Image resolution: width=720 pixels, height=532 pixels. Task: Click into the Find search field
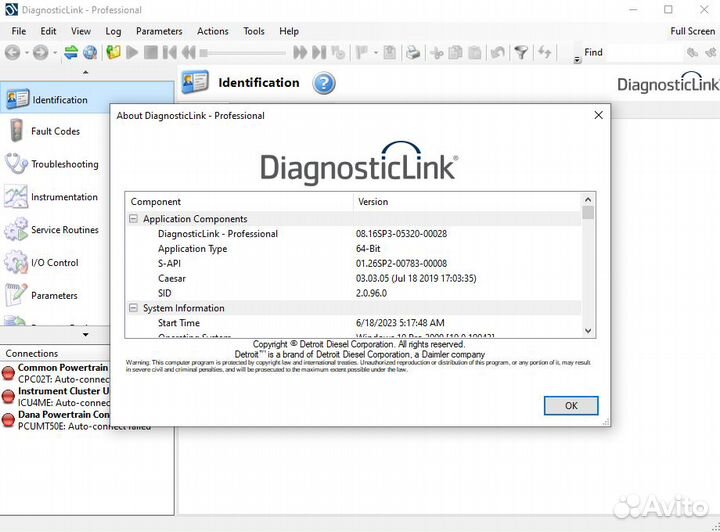click(x=643, y=53)
